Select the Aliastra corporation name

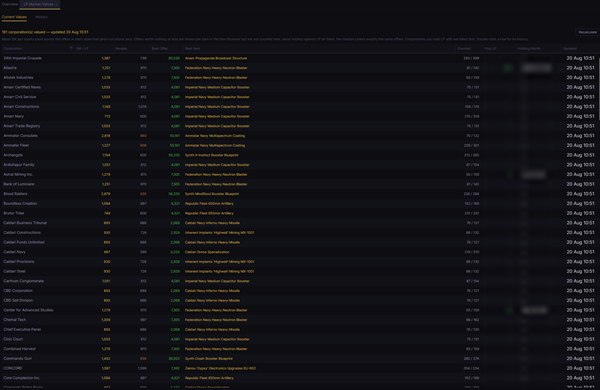click(x=10, y=68)
